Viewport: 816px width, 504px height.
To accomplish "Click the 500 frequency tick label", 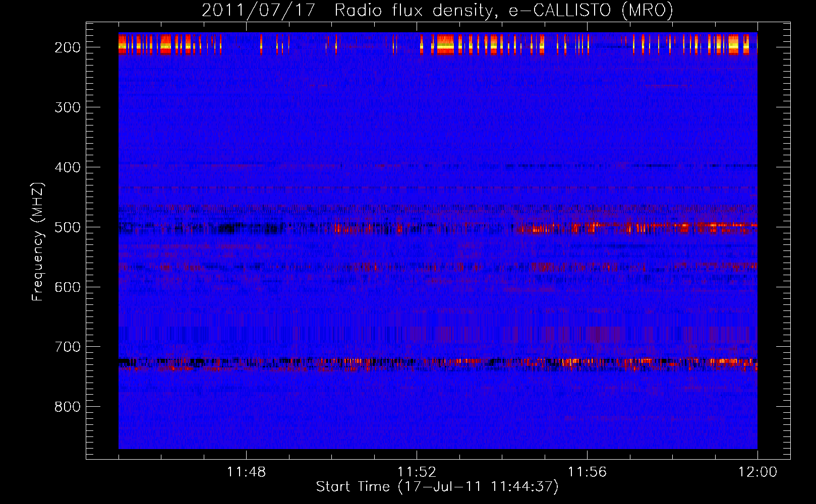I will click(68, 227).
